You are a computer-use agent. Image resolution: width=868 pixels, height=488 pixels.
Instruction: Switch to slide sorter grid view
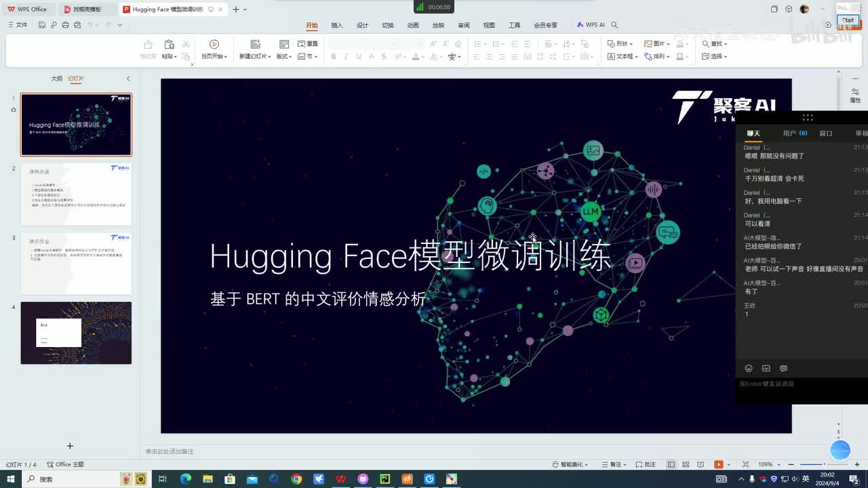coord(686,464)
